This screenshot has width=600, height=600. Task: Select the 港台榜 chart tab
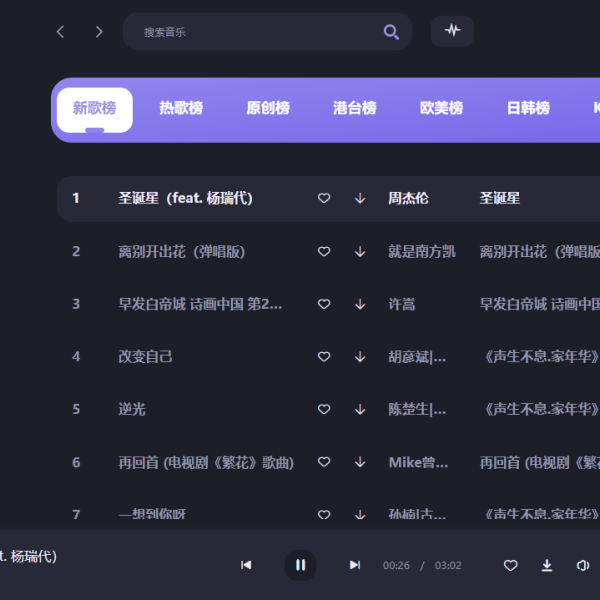(355, 108)
